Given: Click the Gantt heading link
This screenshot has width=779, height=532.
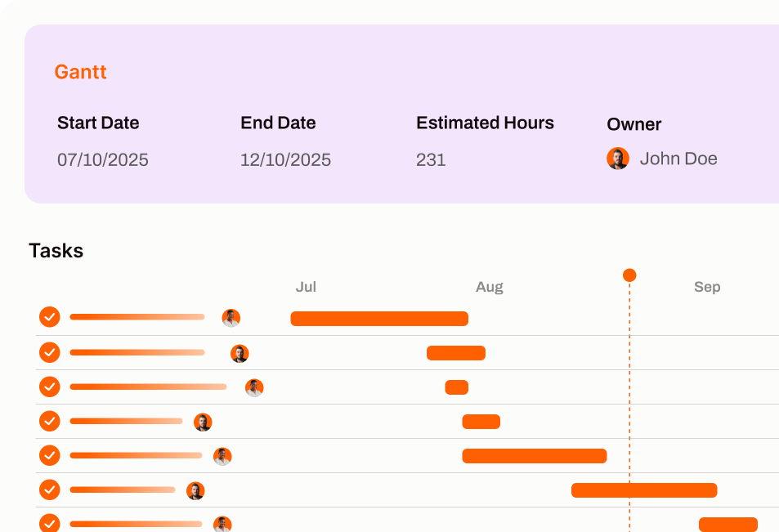Looking at the screenshot, I should point(80,72).
